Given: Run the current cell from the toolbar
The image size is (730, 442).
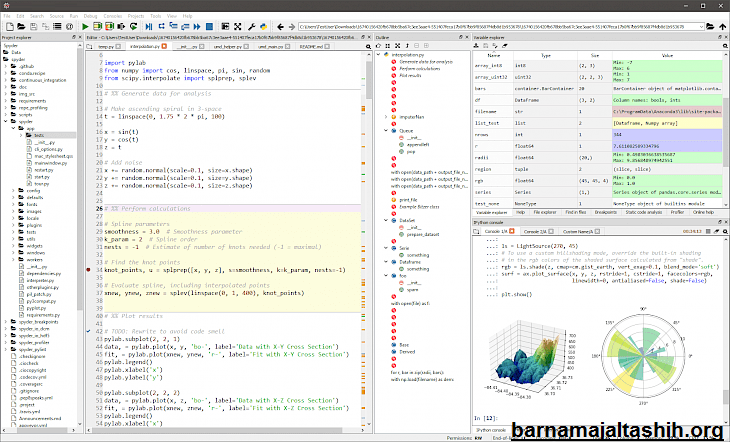Looking at the screenshot, I should tap(97, 27).
